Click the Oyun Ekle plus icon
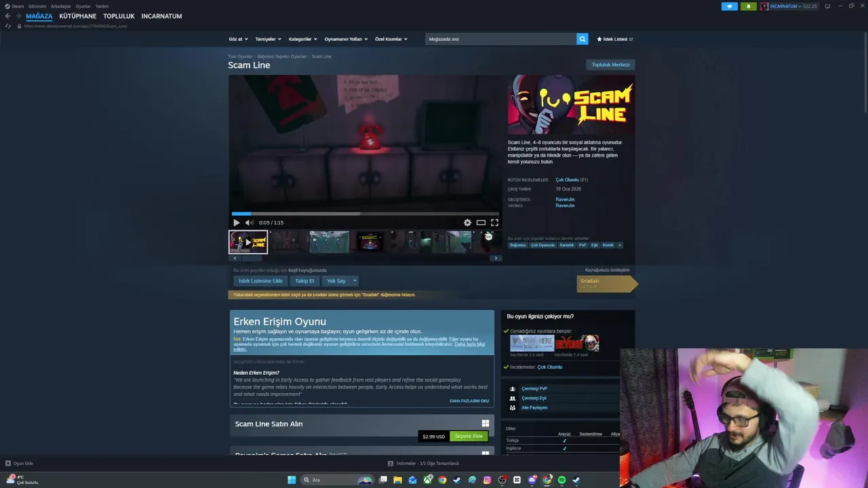868x488 pixels. coord(8,464)
